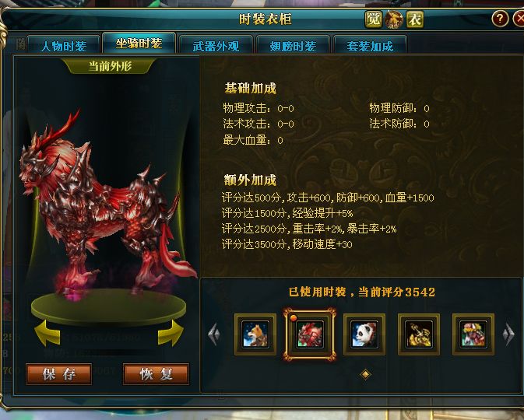Show previous mount icons page

[214, 334]
